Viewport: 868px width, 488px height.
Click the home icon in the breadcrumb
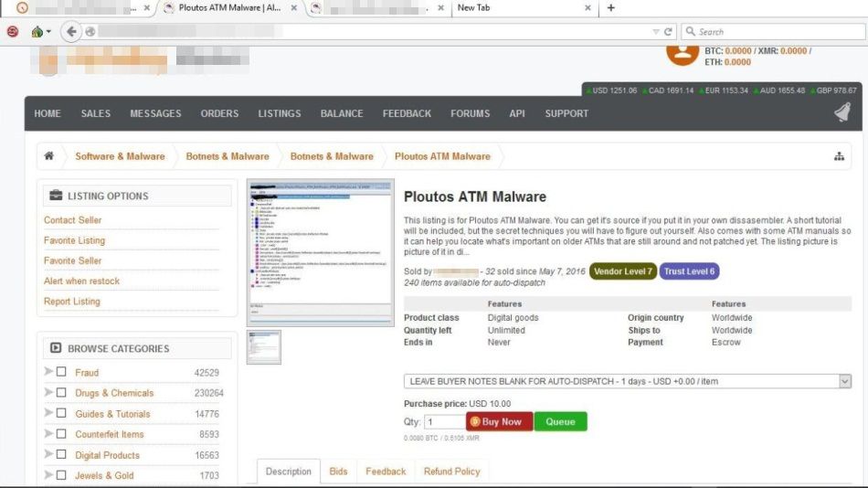[49, 156]
